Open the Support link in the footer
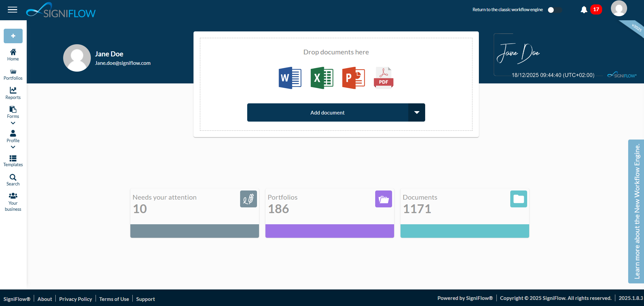 coord(145,299)
